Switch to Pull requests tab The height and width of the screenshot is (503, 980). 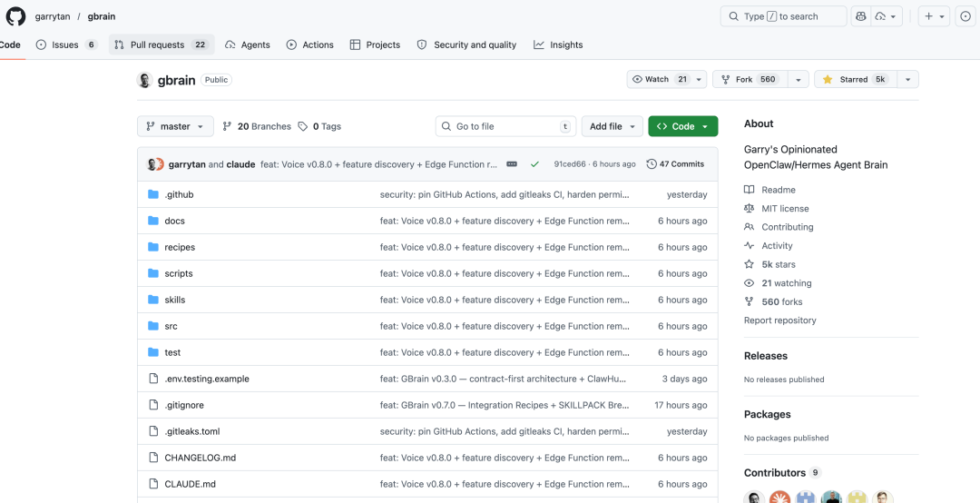tap(162, 44)
